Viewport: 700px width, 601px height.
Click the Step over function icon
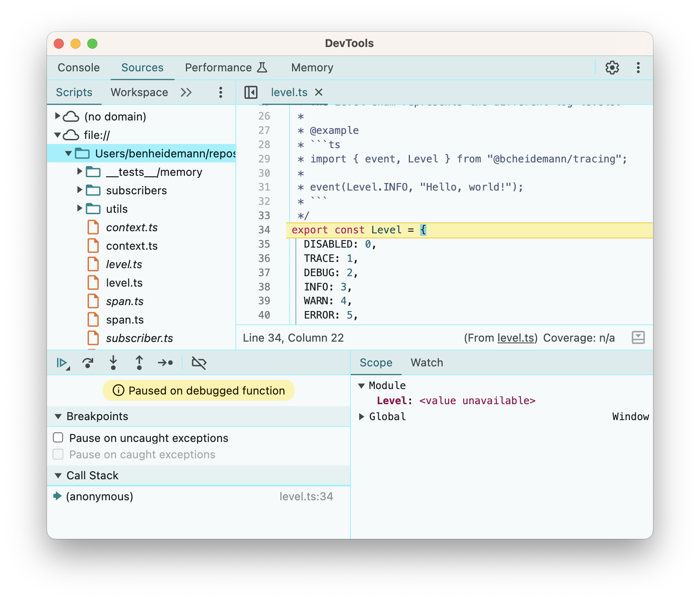[88, 363]
